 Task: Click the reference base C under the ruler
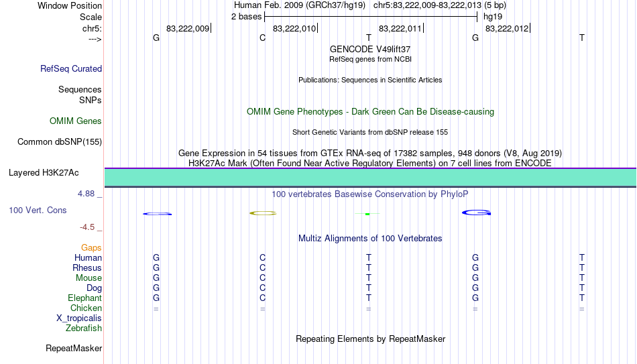pos(262,38)
